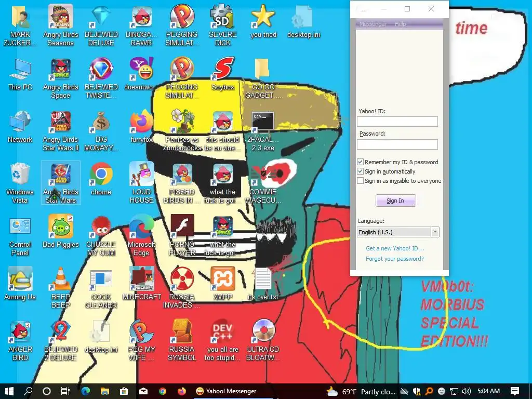This screenshot has height=399, width=532.
Task: Enable 'Sign in as invisible to everyone'
Action: pyautogui.click(x=361, y=181)
